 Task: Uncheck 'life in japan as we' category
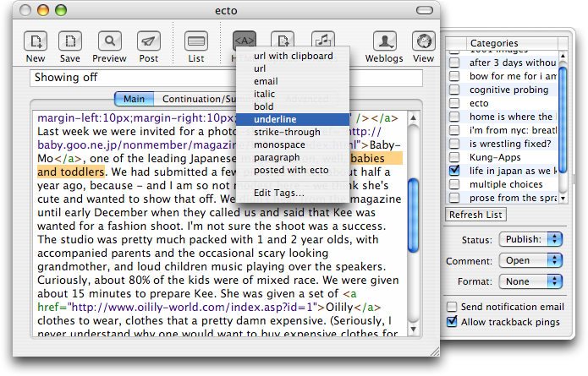click(x=454, y=171)
